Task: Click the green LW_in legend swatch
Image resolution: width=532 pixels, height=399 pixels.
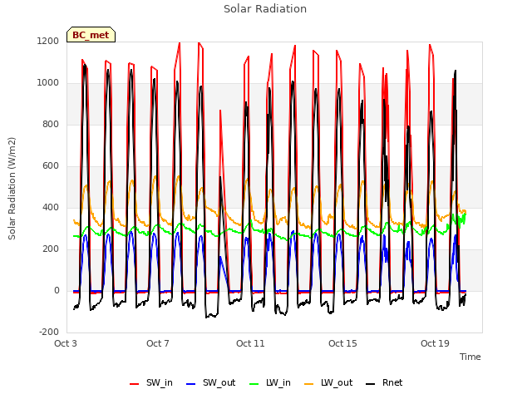Action: pos(254,384)
